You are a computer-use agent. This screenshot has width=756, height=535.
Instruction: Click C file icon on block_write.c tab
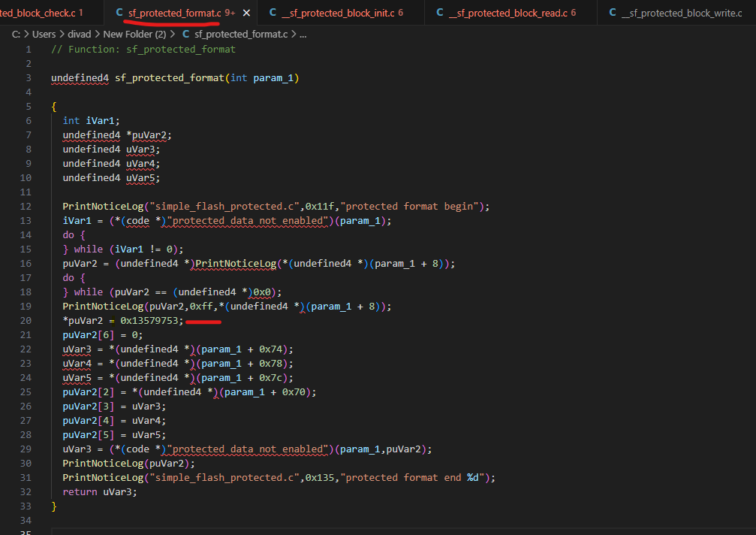click(613, 13)
